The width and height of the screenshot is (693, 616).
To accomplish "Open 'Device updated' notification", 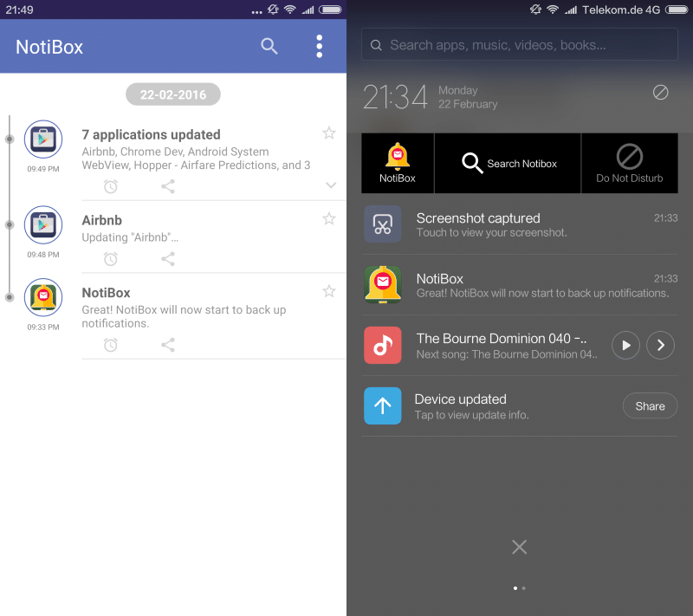I will 520,406.
